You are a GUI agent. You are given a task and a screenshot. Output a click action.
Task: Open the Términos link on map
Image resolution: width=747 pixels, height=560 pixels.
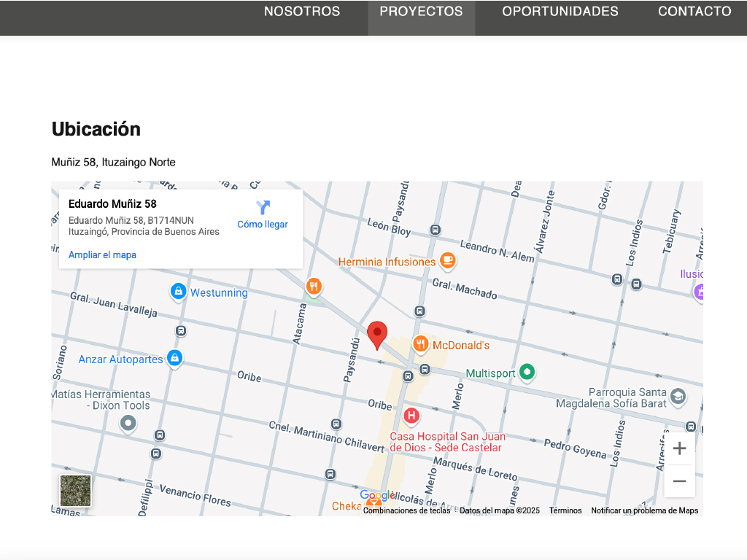[565, 510]
